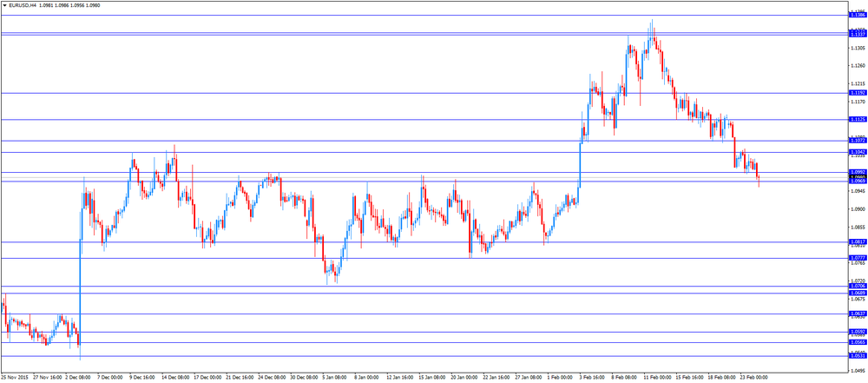This screenshot has width=868, height=383.
Task: Click the 2 Dec 08:00 time label
Action: point(79,378)
